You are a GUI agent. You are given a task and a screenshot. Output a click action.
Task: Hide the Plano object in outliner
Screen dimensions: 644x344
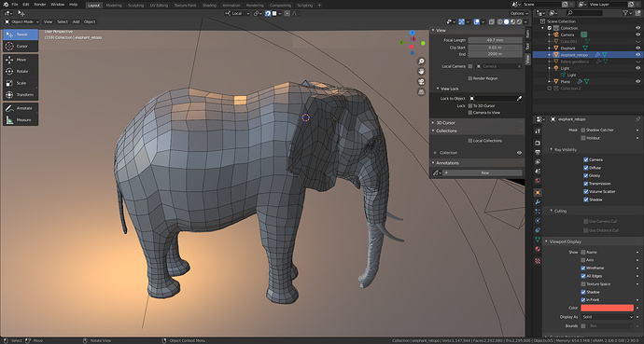click(x=637, y=82)
